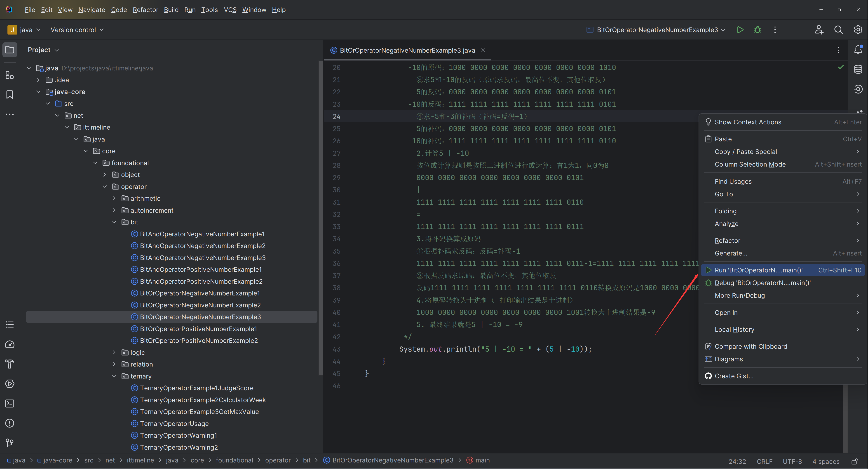Open More tool windows ellipsis icon
This screenshot has width=868, height=469.
pyautogui.click(x=10, y=114)
